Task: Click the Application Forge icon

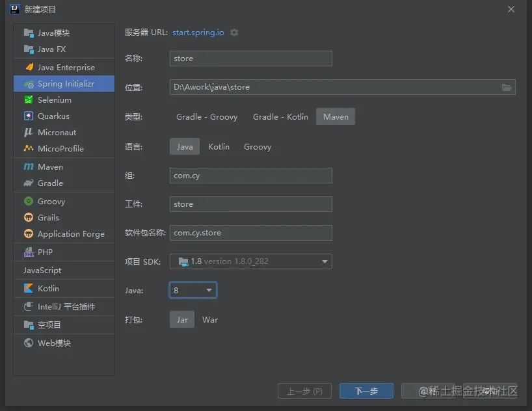Action: click(29, 233)
